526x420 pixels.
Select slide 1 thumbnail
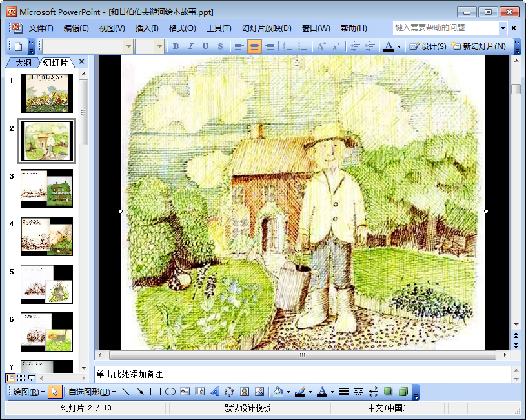coord(46,94)
